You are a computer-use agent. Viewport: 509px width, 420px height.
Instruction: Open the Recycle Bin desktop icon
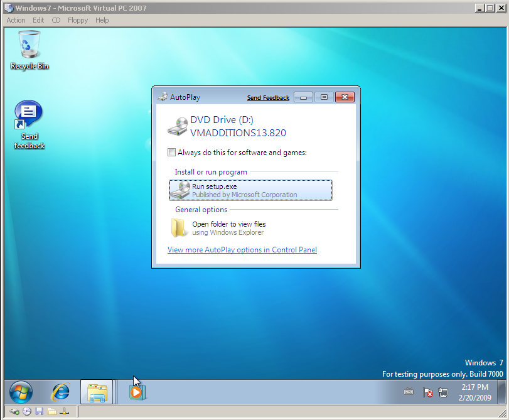click(x=29, y=50)
